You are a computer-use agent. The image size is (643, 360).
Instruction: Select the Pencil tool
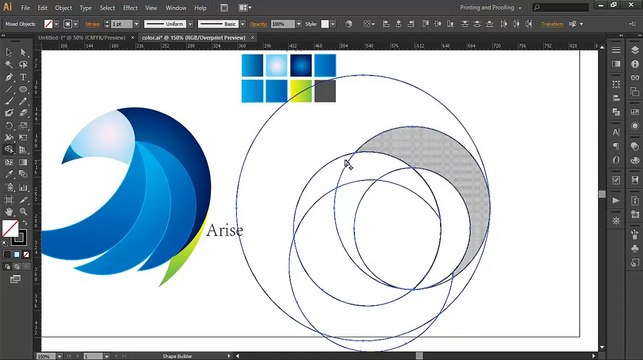tap(23, 101)
